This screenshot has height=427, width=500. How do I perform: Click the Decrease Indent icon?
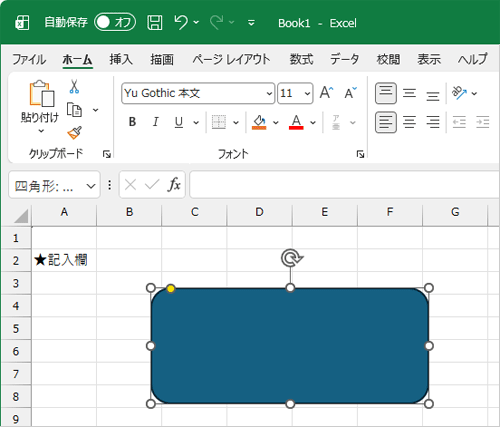click(x=459, y=122)
